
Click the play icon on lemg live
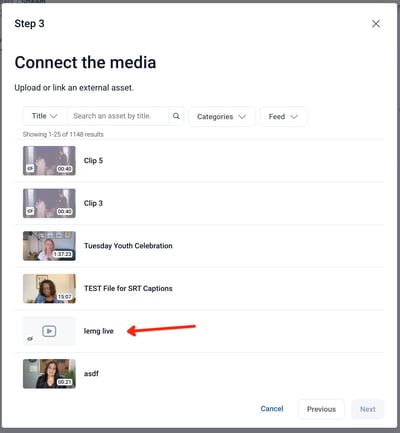point(49,331)
